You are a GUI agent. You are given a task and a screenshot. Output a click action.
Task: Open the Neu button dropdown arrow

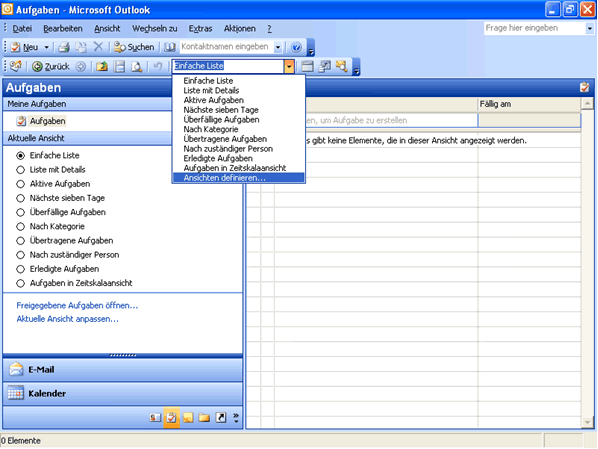(x=47, y=47)
